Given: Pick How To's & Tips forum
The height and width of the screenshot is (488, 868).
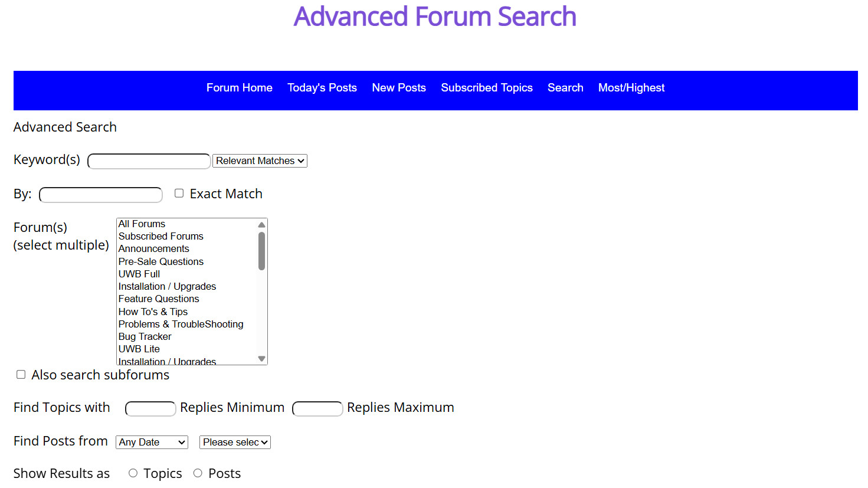Looking at the screenshot, I should coord(186,312).
